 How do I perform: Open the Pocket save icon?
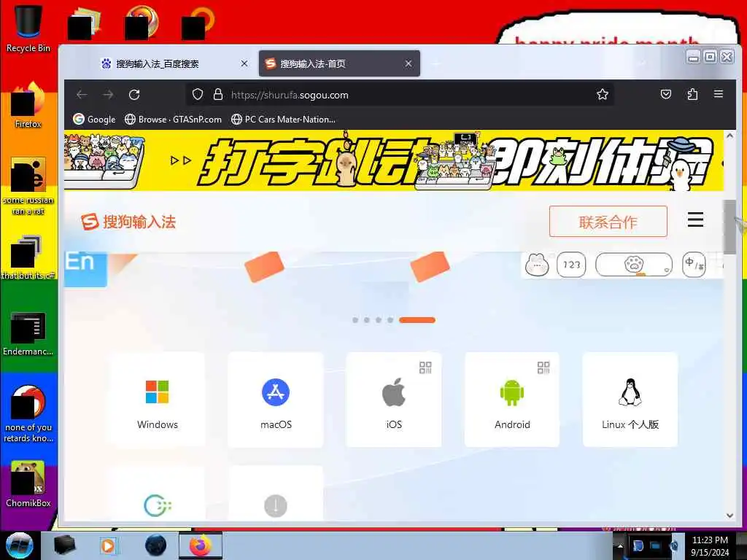666,94
